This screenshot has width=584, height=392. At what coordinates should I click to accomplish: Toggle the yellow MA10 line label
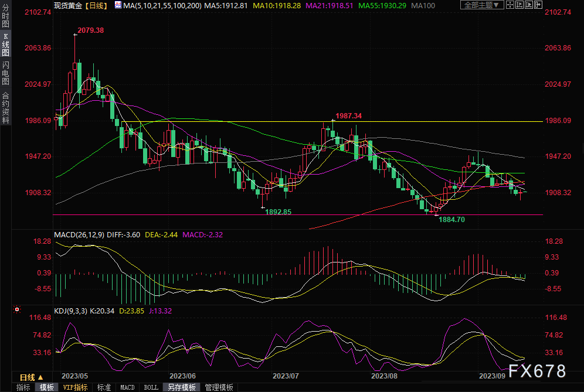tap(273, 5)
